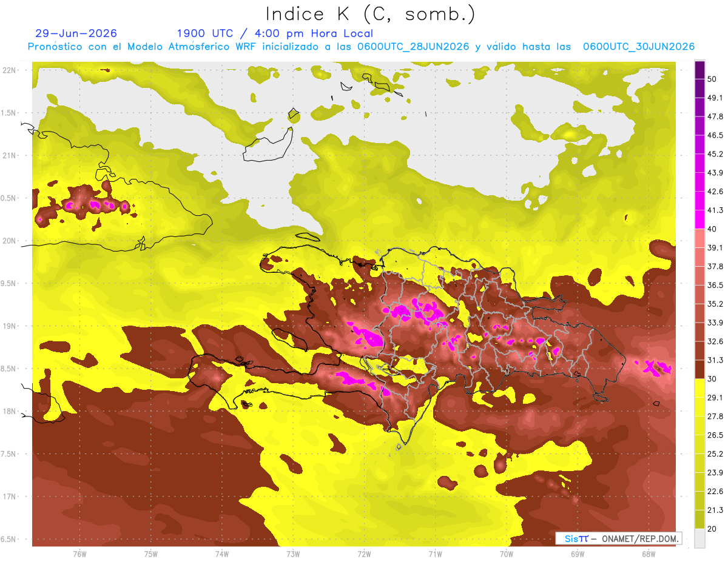Click the "20N" latitude label

10,241
